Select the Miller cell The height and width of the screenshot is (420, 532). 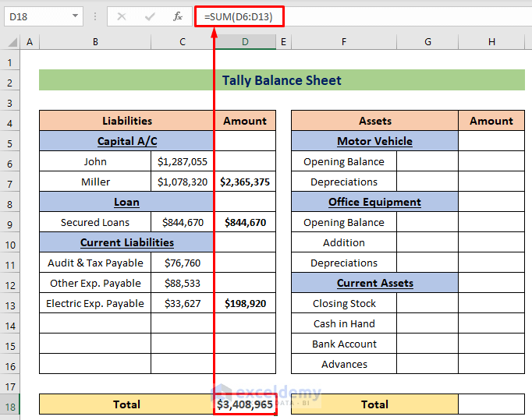click(x=95, y=182)
